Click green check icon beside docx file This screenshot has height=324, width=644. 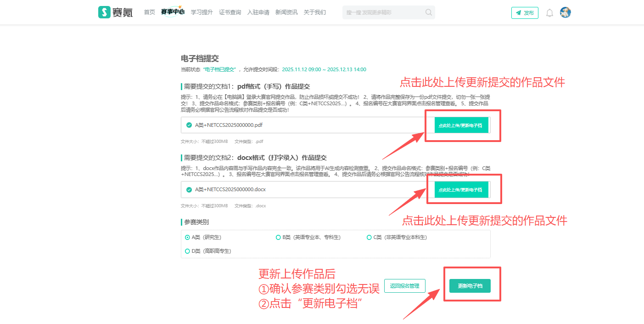pos(189,189)
